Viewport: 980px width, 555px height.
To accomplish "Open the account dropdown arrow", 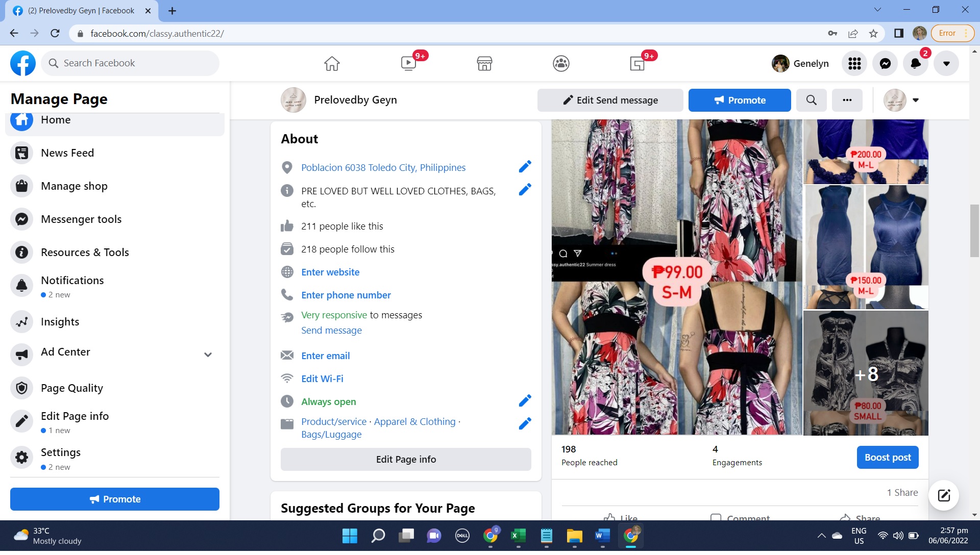I will pos(946,64).
